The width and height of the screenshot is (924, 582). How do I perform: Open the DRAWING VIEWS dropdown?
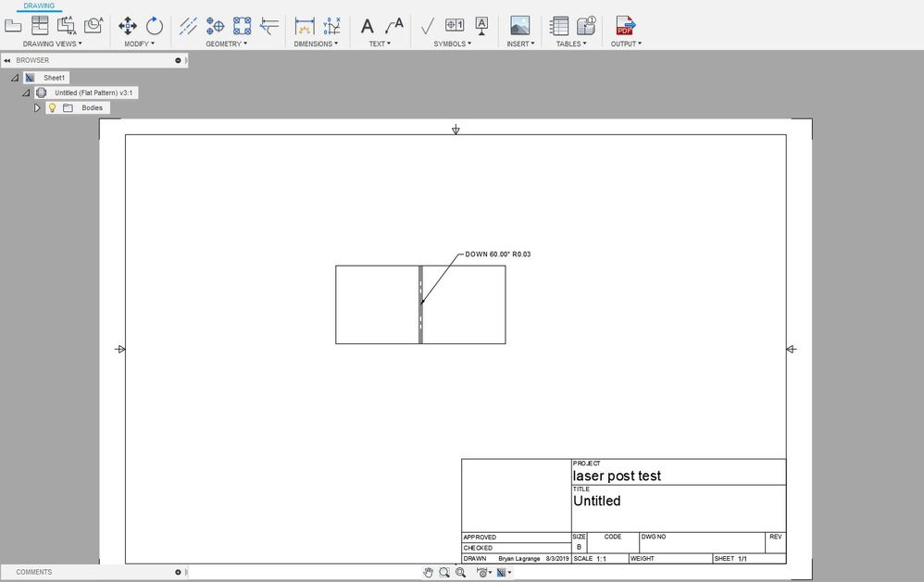[x=53, y=43]
